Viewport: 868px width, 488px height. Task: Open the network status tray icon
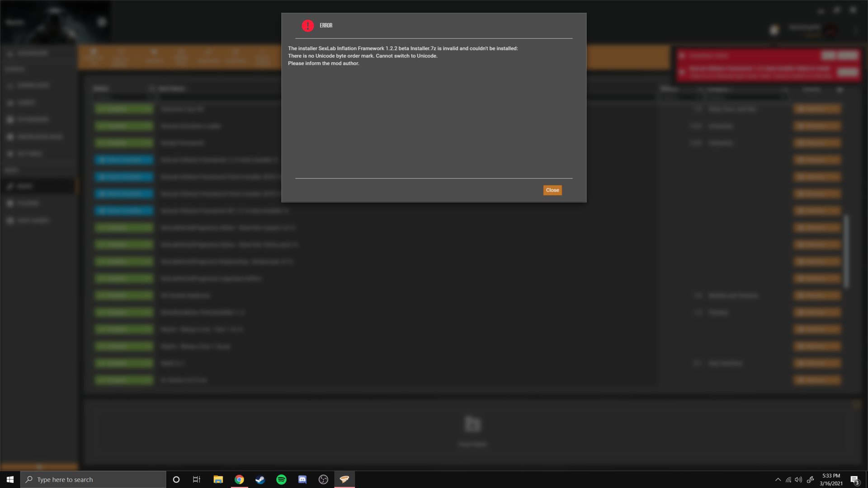pos(788,480)
